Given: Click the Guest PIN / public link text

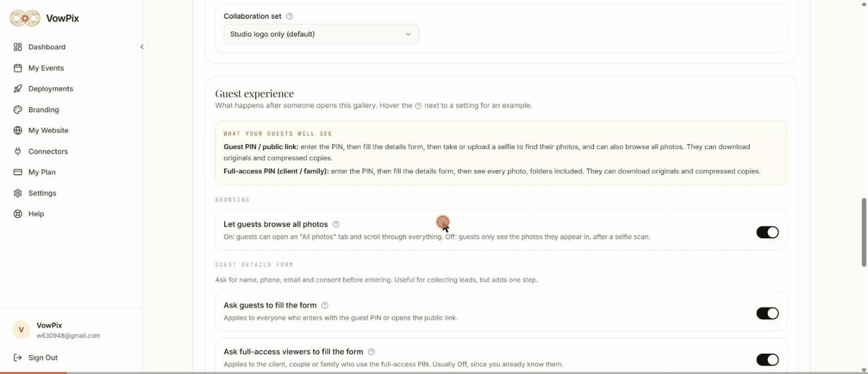Looking at the screenshot, I should click(x=261, y=147).
